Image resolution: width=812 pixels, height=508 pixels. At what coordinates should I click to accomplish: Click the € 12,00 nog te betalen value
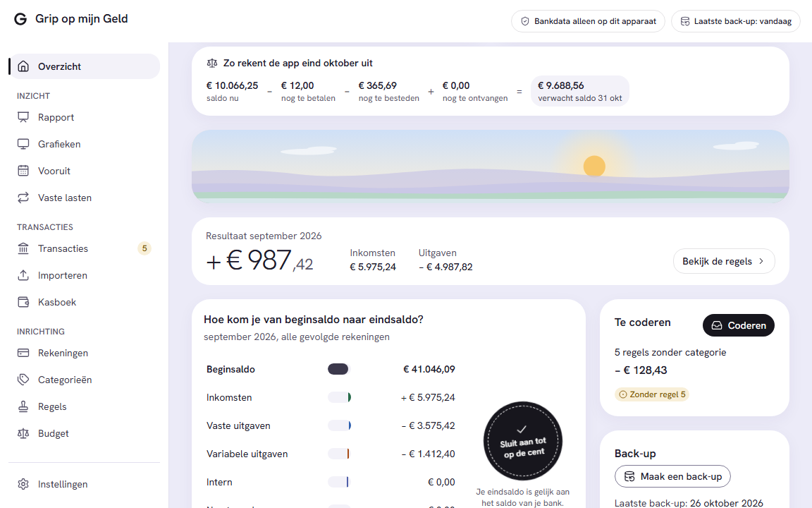(x=297, y=85)
